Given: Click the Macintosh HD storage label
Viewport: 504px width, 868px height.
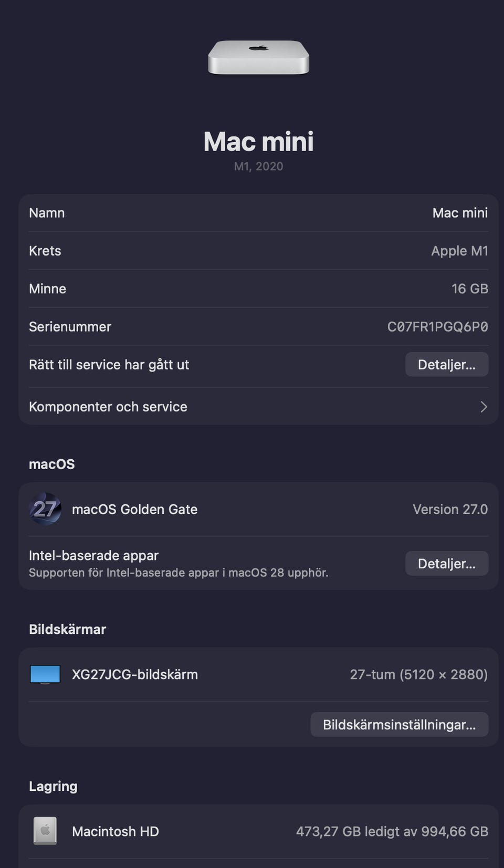Looking at the screenshot, I should [x=115, y=831].
